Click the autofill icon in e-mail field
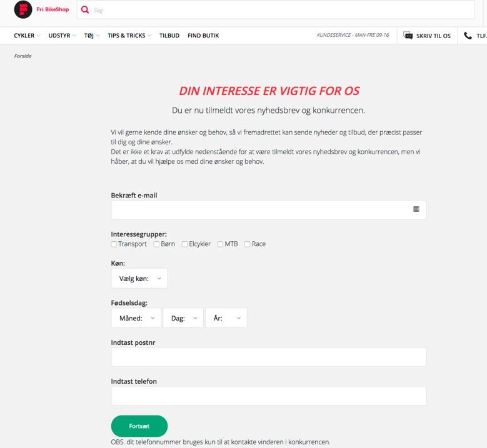Screen dimensions: 487x448 416,209
